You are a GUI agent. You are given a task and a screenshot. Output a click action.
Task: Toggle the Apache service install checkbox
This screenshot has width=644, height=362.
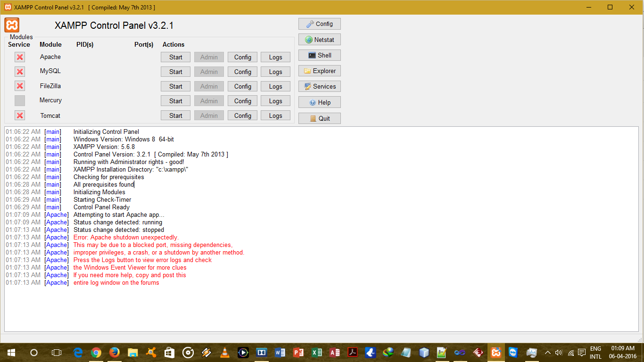pyautogui.click(x=20, y=57)
